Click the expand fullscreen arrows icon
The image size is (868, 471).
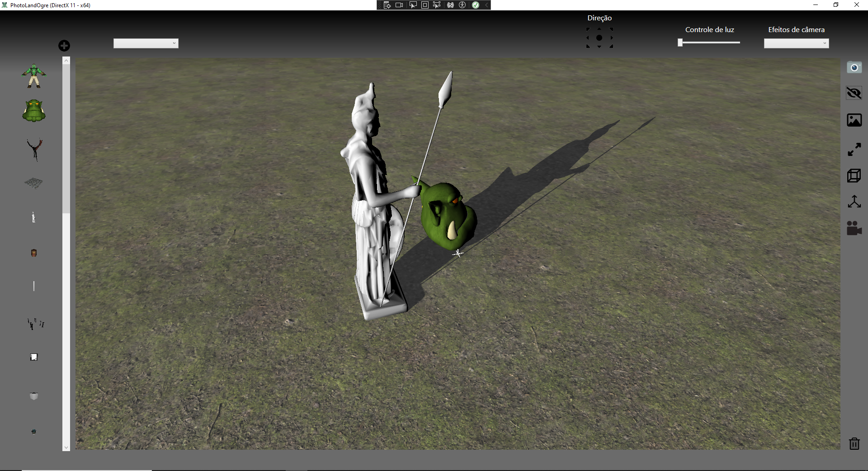[x=854, y=150]
